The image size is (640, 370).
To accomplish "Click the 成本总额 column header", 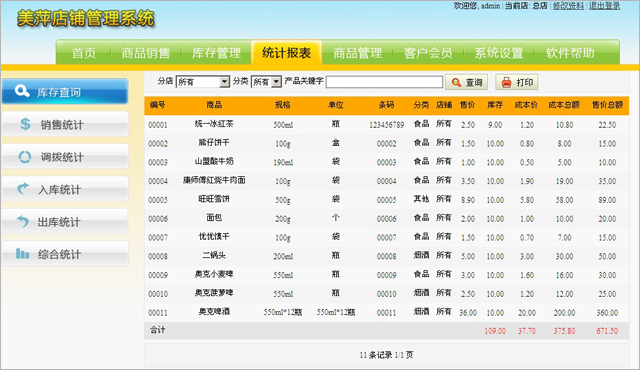I will (x=564, y=105).
